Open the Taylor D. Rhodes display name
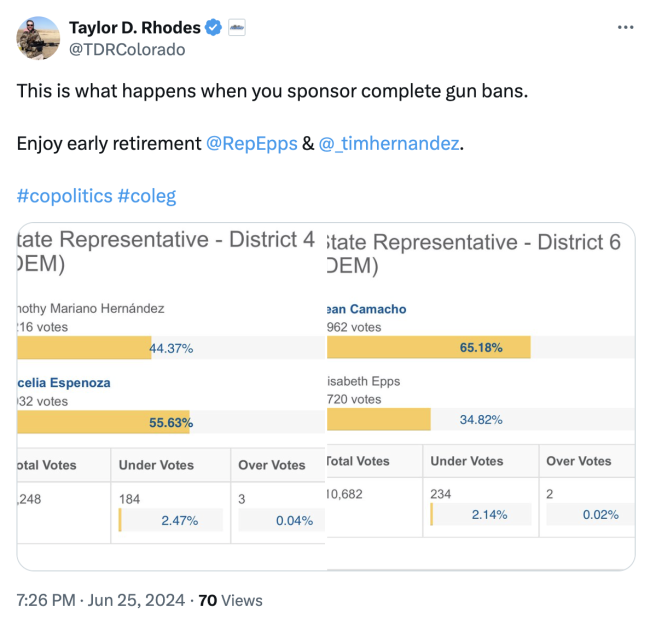The width and height of the screenshot is (650, 619). click(x=134, y=27)
